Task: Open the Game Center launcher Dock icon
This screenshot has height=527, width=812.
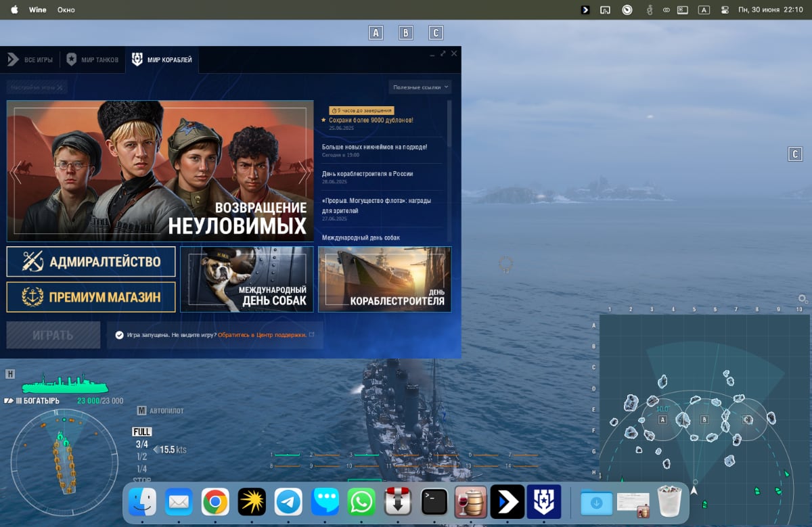Action: [x=507, y=502]
